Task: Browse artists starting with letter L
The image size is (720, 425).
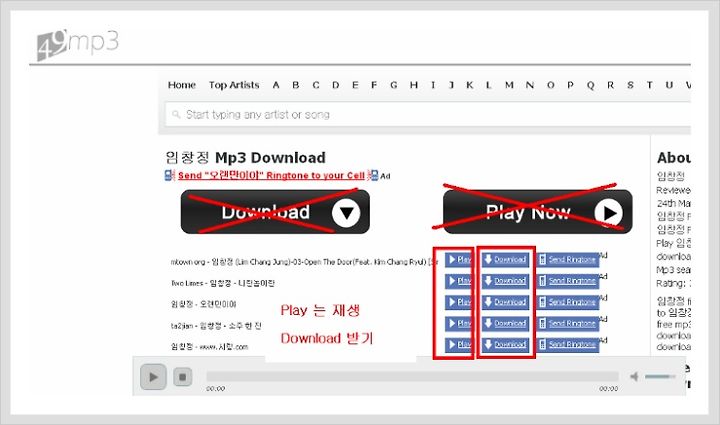Action: (x=489, y=85)
